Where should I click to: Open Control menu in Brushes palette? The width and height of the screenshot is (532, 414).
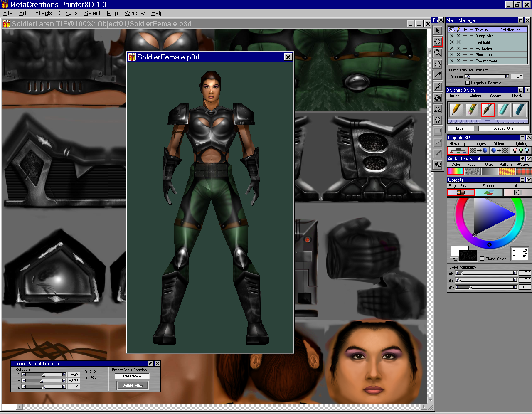click(496, 96)
